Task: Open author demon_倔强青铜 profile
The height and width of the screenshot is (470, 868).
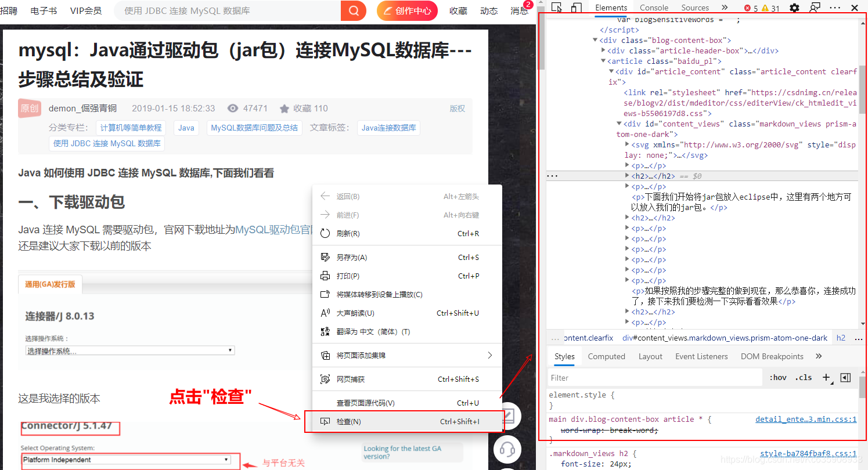Action: (x=82, y=108)
